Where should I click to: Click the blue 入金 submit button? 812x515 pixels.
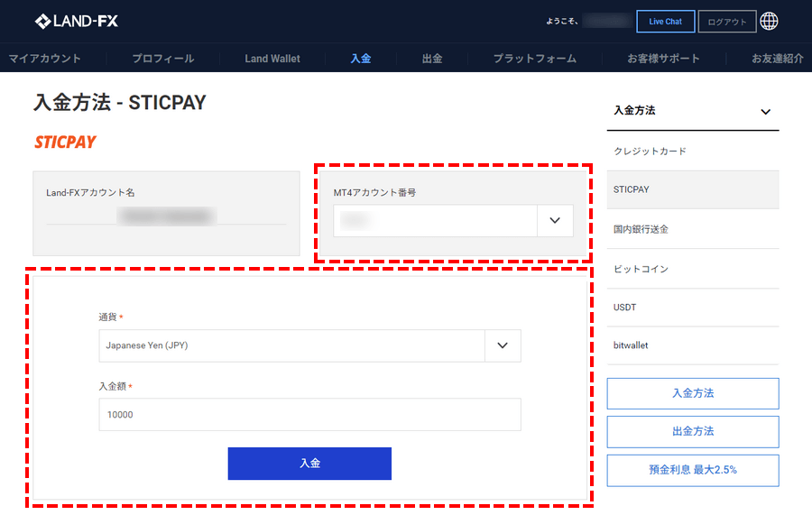click(309, 464)
